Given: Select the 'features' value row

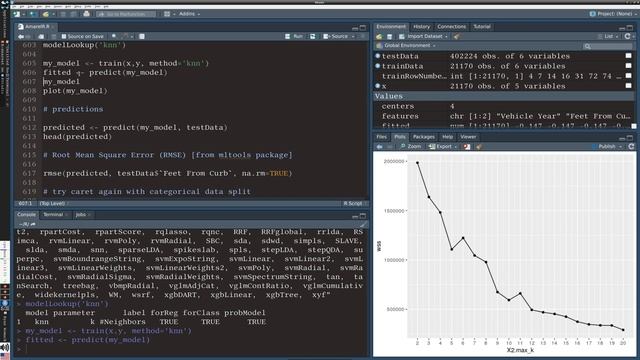Looking at the screenshot, I should (x=504, y=116).
